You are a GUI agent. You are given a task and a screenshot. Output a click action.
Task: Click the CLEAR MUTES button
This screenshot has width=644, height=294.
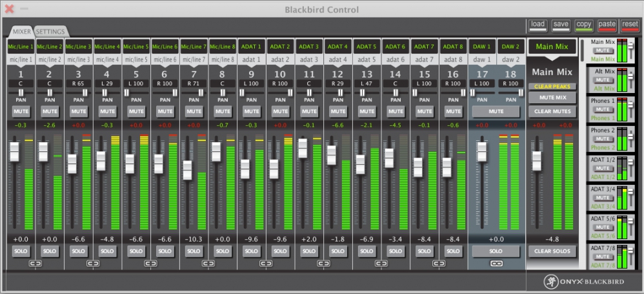[552, 111]
